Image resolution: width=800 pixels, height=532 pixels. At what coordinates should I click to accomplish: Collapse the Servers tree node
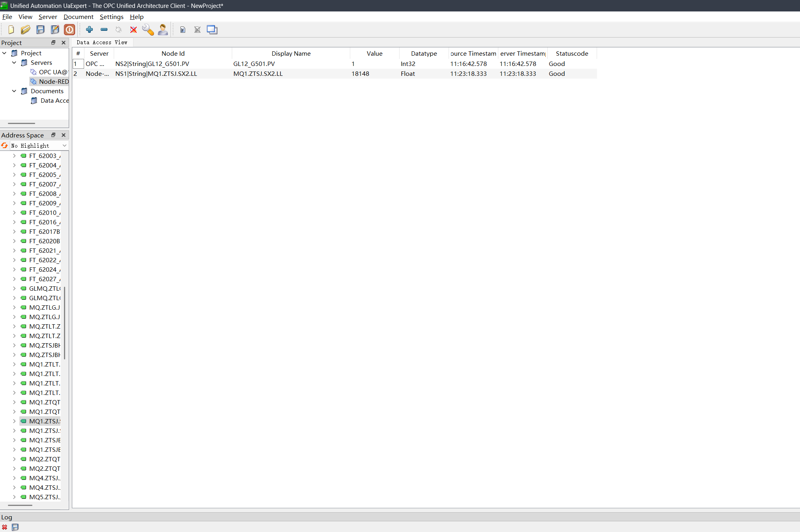pos(14,62)
